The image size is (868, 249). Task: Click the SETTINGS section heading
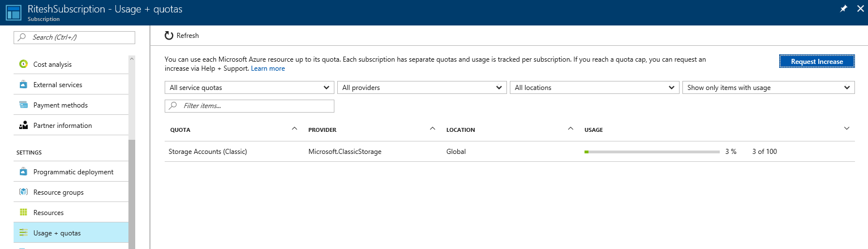(x=29, y=153)
